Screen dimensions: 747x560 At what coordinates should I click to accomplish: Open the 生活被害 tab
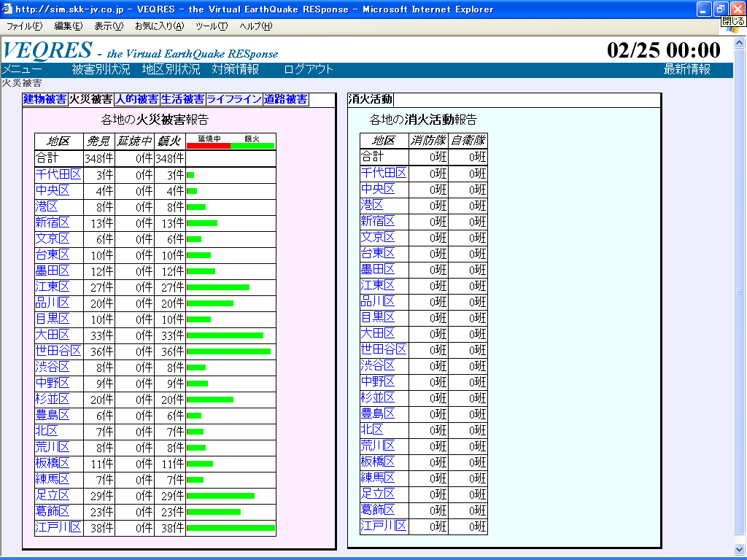tap(182, 99)
